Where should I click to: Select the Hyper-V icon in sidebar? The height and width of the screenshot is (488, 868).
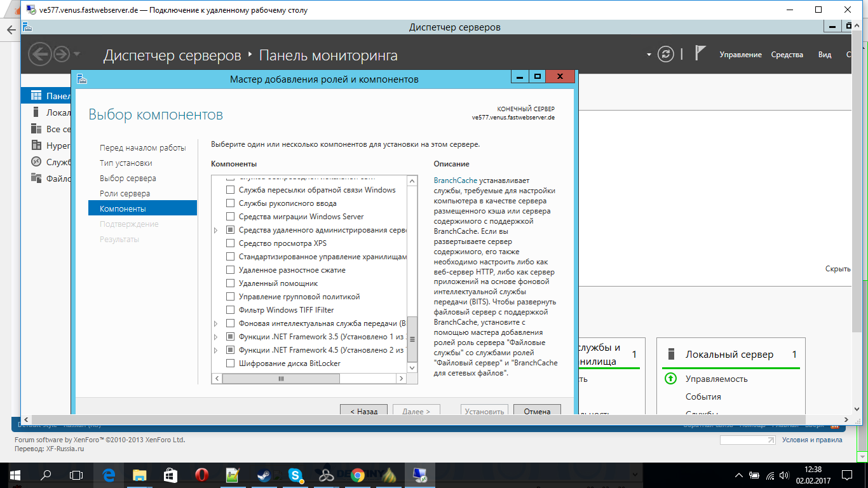(x=36, y=146)
